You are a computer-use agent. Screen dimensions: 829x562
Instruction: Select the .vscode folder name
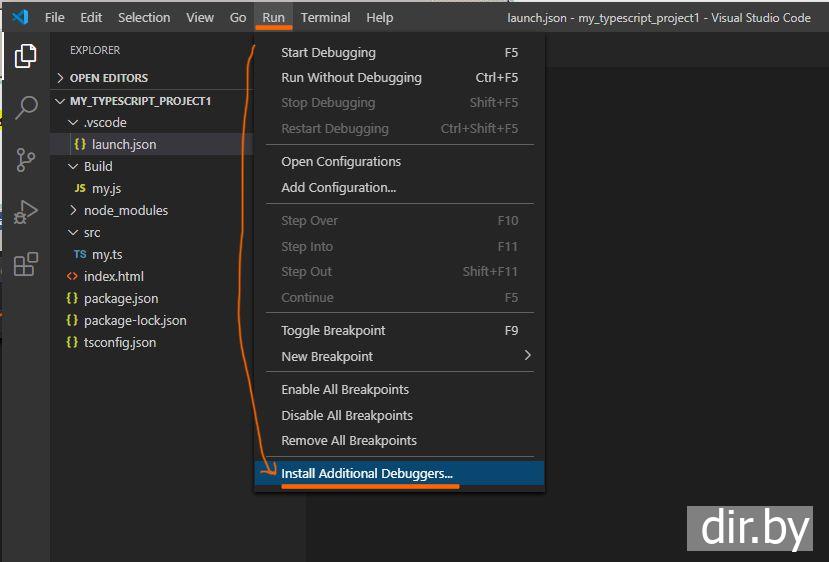[105, 123]
